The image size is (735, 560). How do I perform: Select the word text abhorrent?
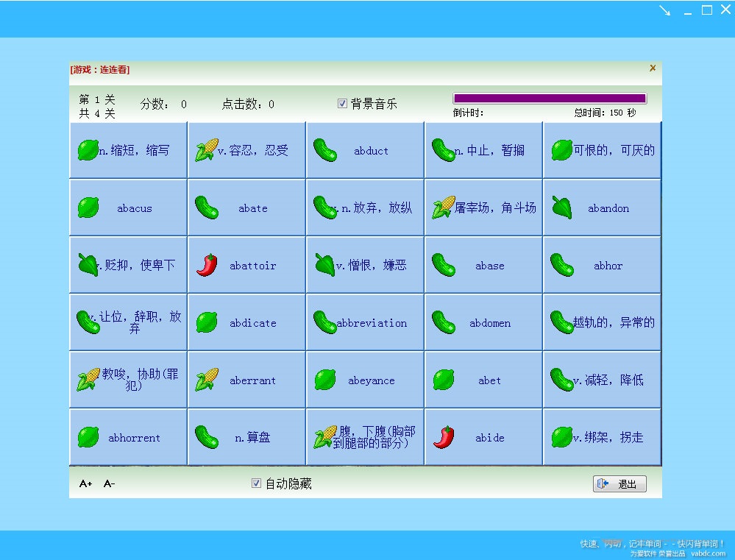(x=134, y=438)
